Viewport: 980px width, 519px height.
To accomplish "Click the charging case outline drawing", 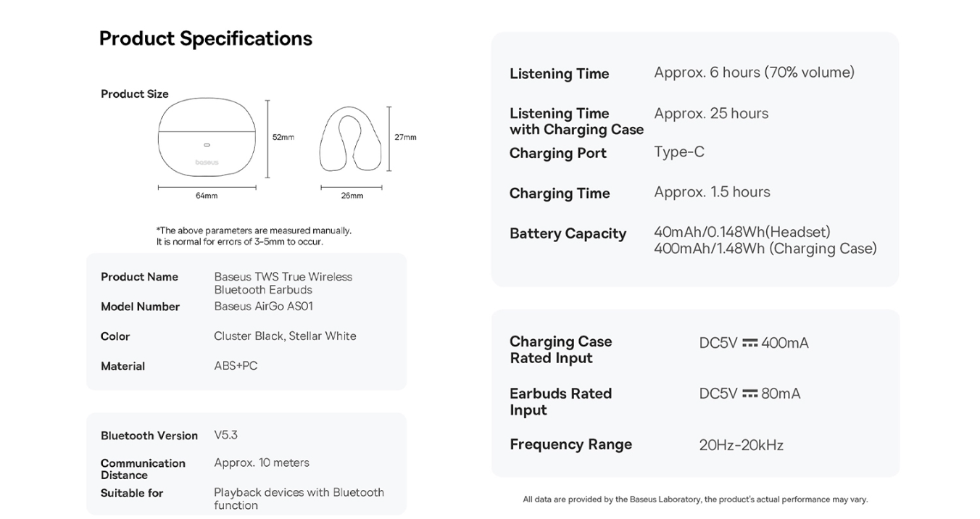I will click(207, 138).
